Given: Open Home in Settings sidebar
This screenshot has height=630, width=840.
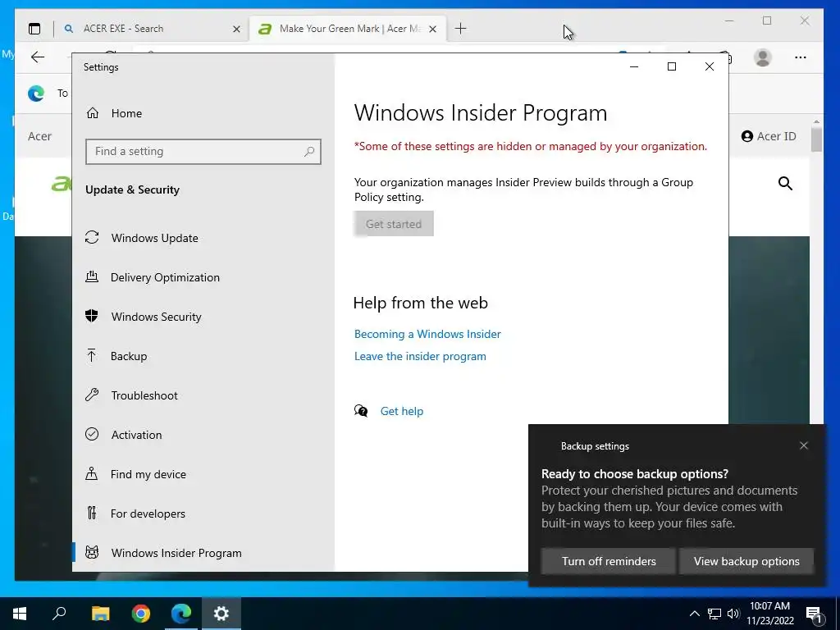Looking at the screenshot, I should [x=126, y=113].
